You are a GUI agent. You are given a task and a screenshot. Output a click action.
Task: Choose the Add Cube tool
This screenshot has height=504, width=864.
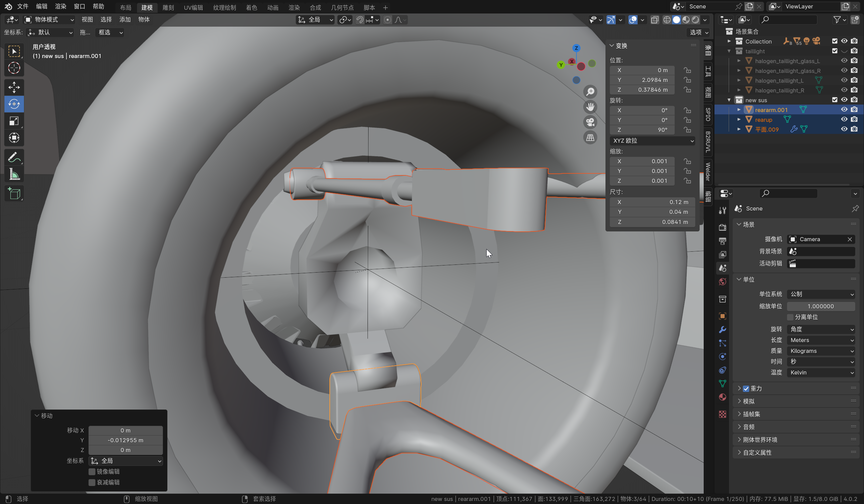point(14,194)
